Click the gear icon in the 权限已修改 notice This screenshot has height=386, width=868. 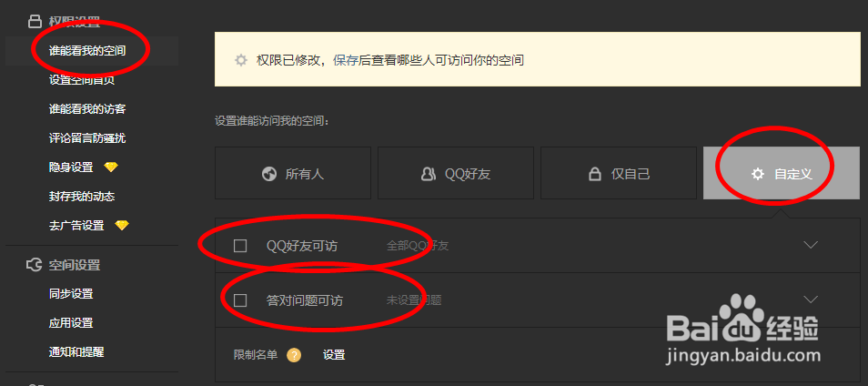click(240, 60)
